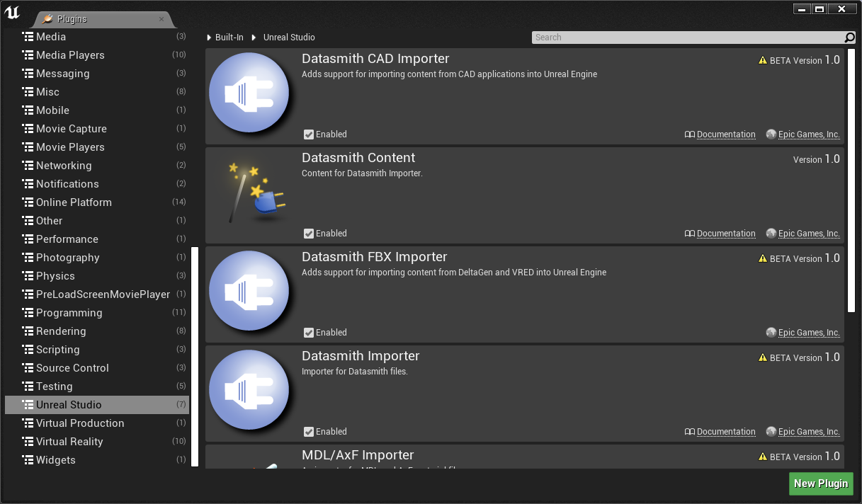Image resolution: width=862 pixels, height=504 pixels.
Task: Click the count (7) beside Unreal Studio
Action: pos(181,405)
